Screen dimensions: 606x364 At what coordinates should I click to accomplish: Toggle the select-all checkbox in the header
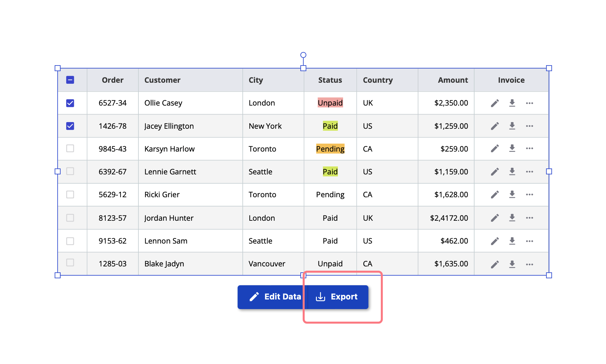pyautogui.click(x=70, y=80)
